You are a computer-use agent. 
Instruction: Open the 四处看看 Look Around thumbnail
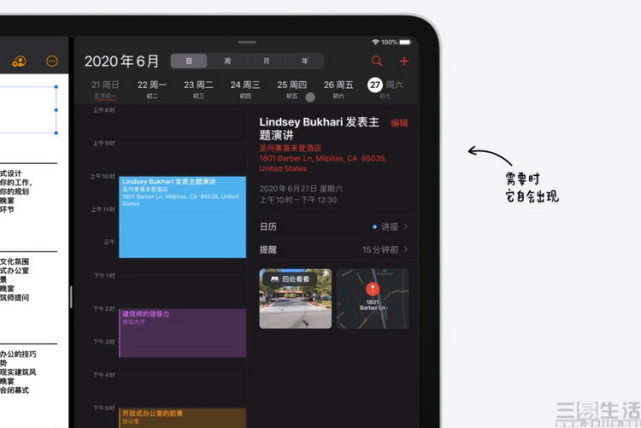click(x=295, y=299)
